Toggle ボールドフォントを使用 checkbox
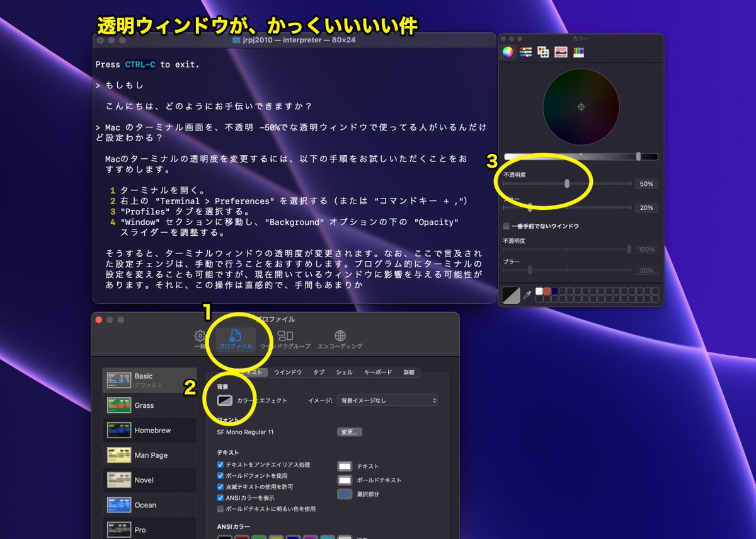Screen dimensions: 756x539 coord(220,475)
